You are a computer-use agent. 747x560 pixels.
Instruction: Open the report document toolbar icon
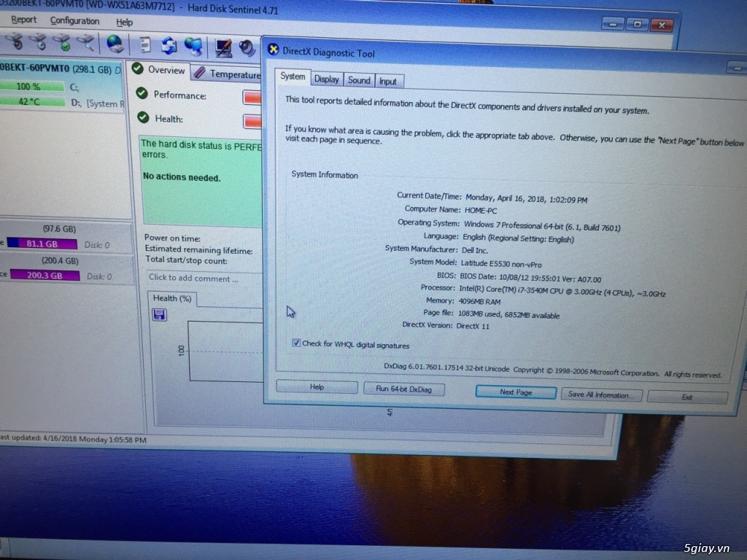[x=144, y=44]
